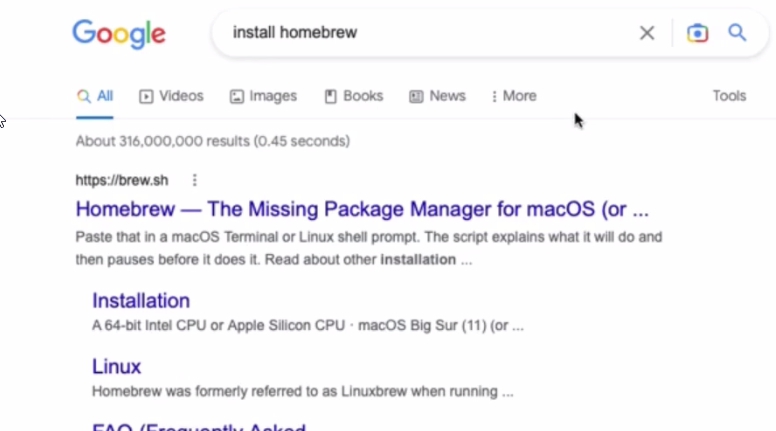The image size is (776, 431).
Task: Open Homebrew Missing Package Manager result
Action: pos(362,209)
